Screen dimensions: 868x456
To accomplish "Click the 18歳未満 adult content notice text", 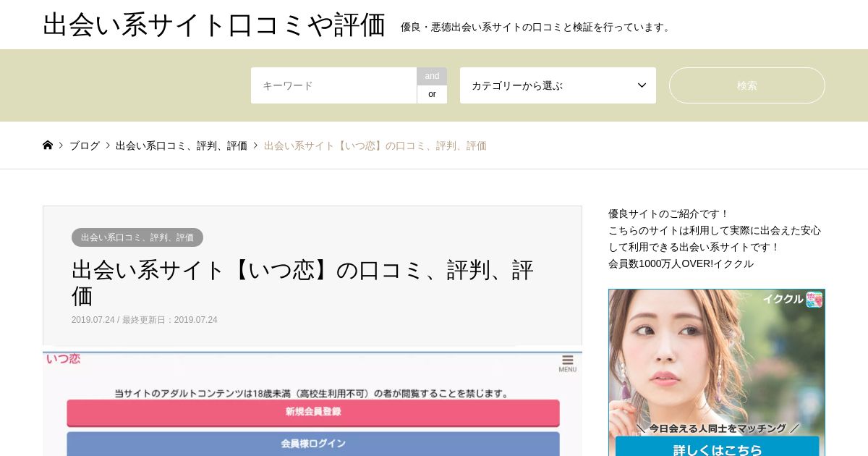I will pyautogui.click(x=312, y=394).
